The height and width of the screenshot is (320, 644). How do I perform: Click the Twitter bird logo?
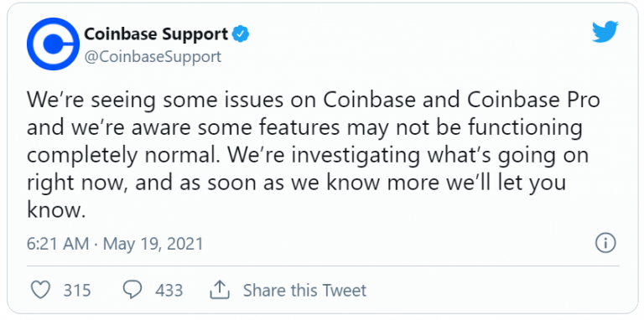(x=605, y=32)
